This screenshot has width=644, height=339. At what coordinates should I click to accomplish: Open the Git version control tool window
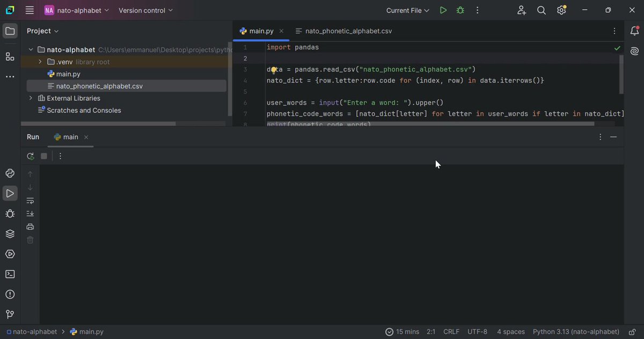tap(10, 314)
